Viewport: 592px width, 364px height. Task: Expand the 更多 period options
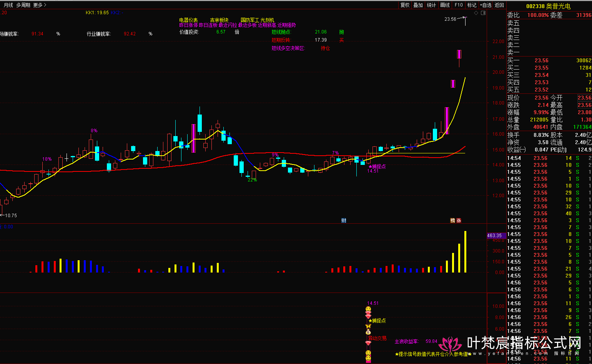coord(39,5)
